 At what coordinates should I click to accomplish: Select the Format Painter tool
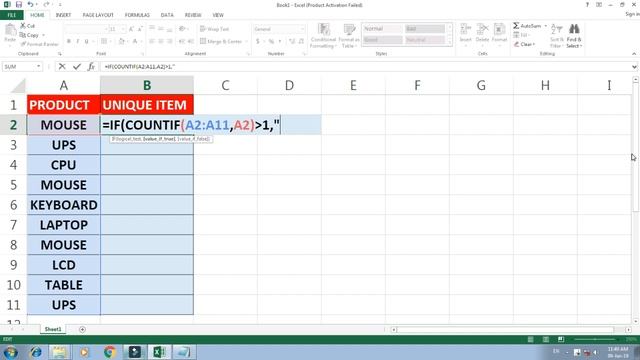pyautogui.click(x=39, y=44)
